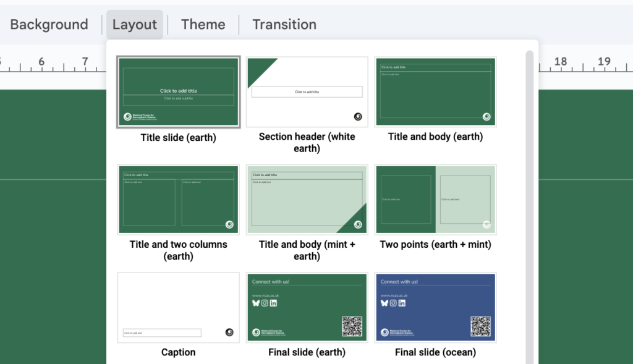Click the LinkedIn icon on Final slide (earth)

tap(273, 303)
